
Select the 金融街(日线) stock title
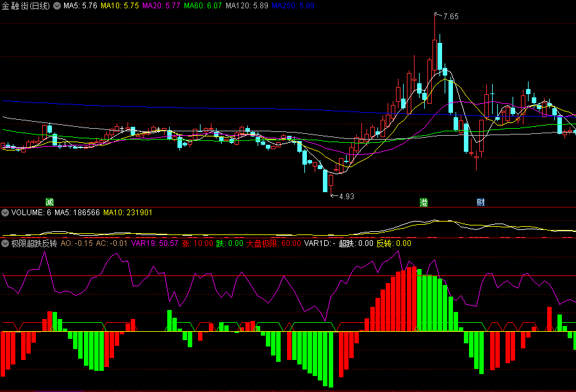coord(26,6)
